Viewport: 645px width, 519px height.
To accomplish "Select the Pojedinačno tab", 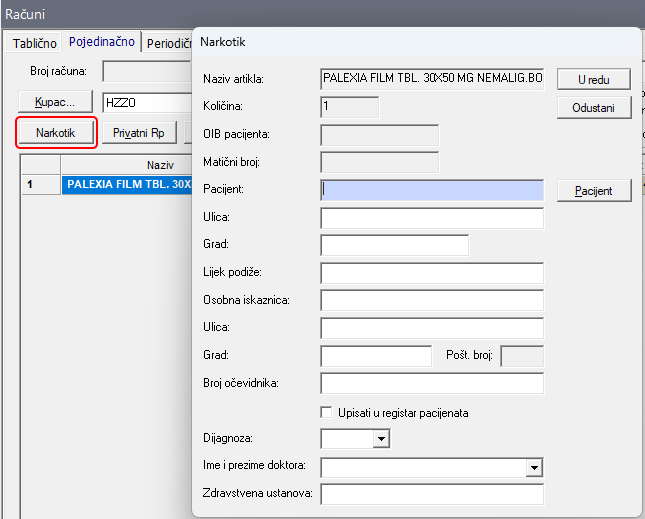I will [102, 42].
